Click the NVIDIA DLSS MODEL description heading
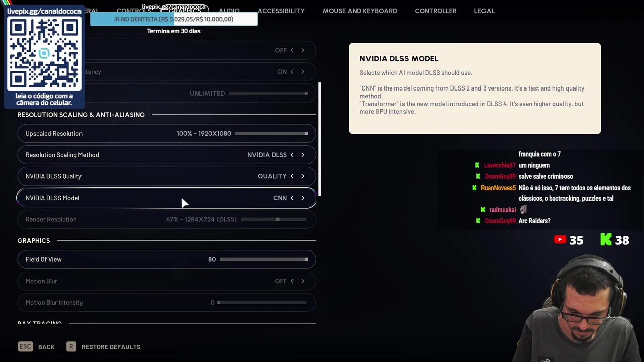This screenshot has width=644, height=362. [x=399, y=59]
